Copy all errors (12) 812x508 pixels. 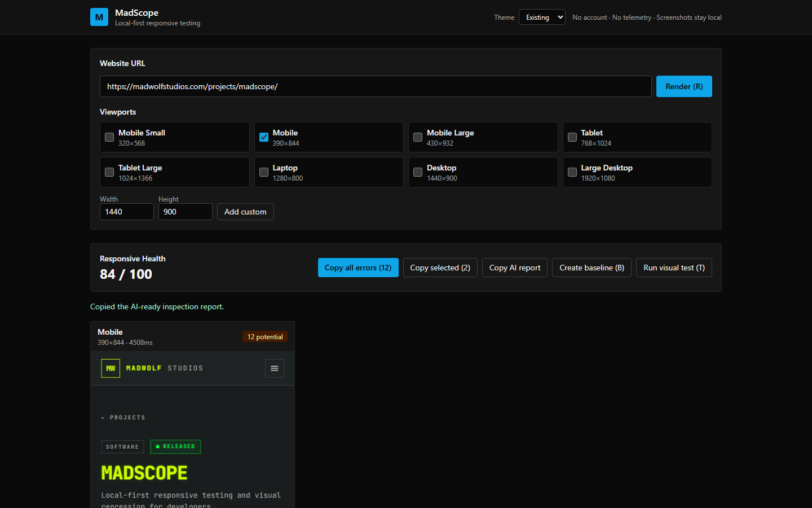click(358, 268)
